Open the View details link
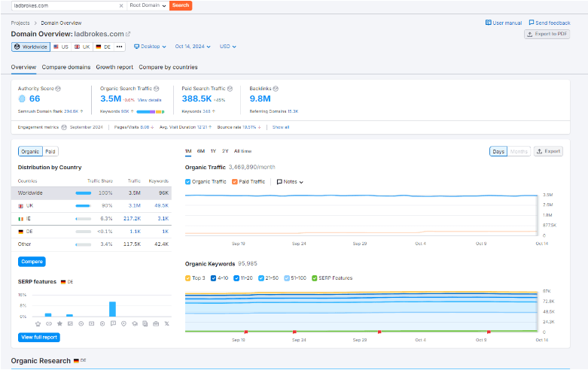 pyautogui.click(x=149, y=100)
